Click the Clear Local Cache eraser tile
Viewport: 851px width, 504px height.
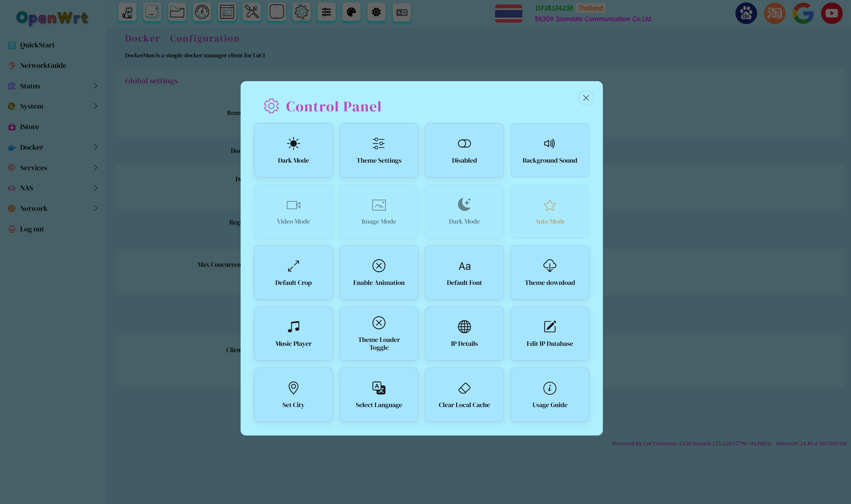(x=464, y=395)
